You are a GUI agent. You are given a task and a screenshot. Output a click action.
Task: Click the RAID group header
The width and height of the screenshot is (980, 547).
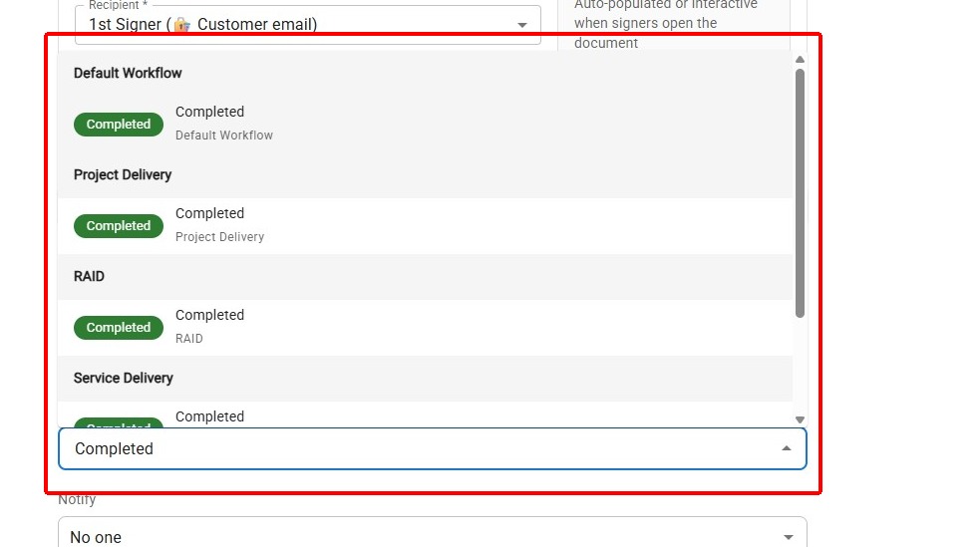coord(89,276)
